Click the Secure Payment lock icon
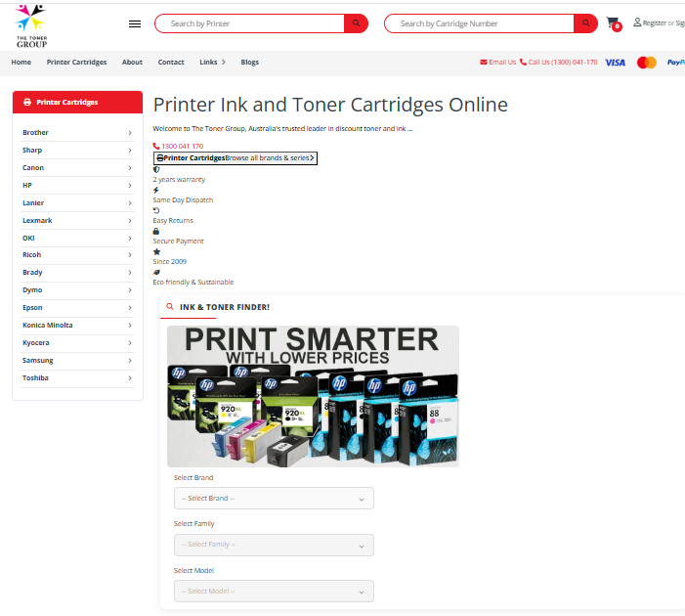This screenshot has width=685, height=616. click(x=156, y=232)
